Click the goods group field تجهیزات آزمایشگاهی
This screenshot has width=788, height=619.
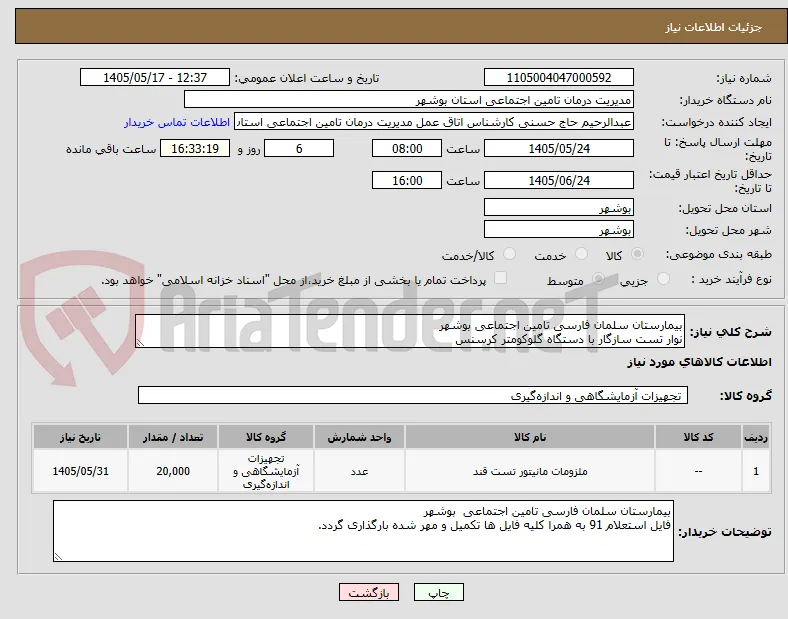click(x=413, y=395)
